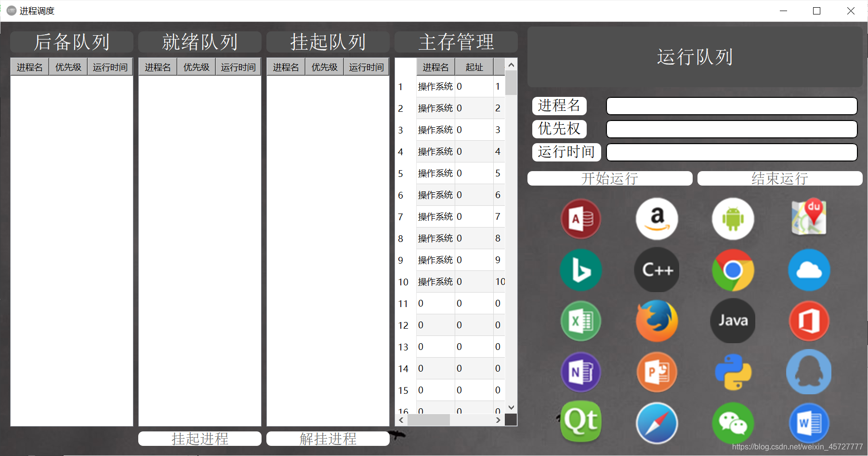
Task: Focus the 进程名 input field
Action: point(732,106)
